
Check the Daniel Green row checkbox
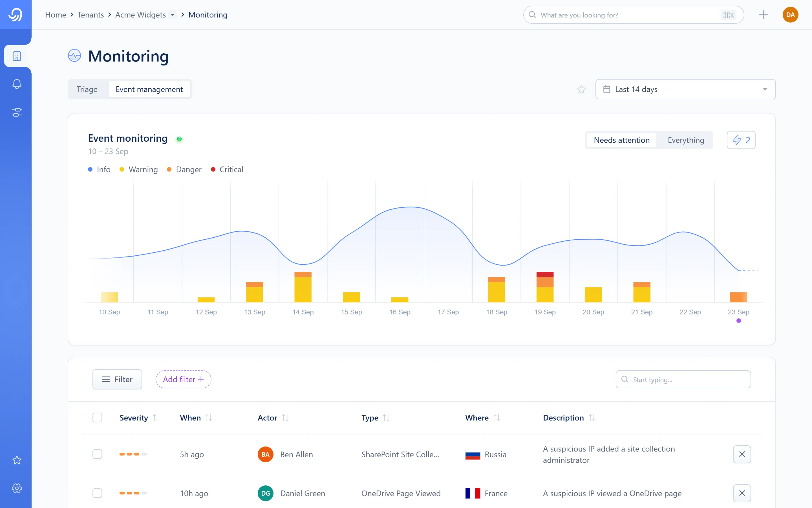(97, 493)
